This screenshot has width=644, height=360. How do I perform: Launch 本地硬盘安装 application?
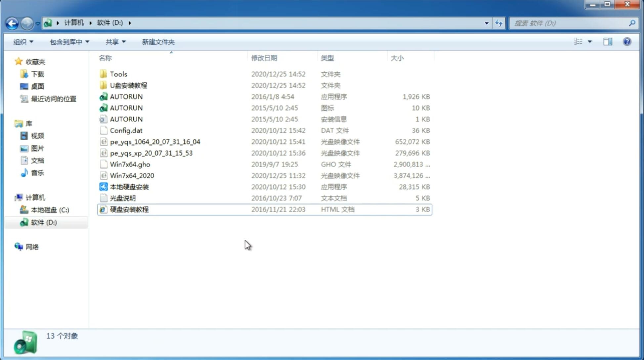point(129,187)
